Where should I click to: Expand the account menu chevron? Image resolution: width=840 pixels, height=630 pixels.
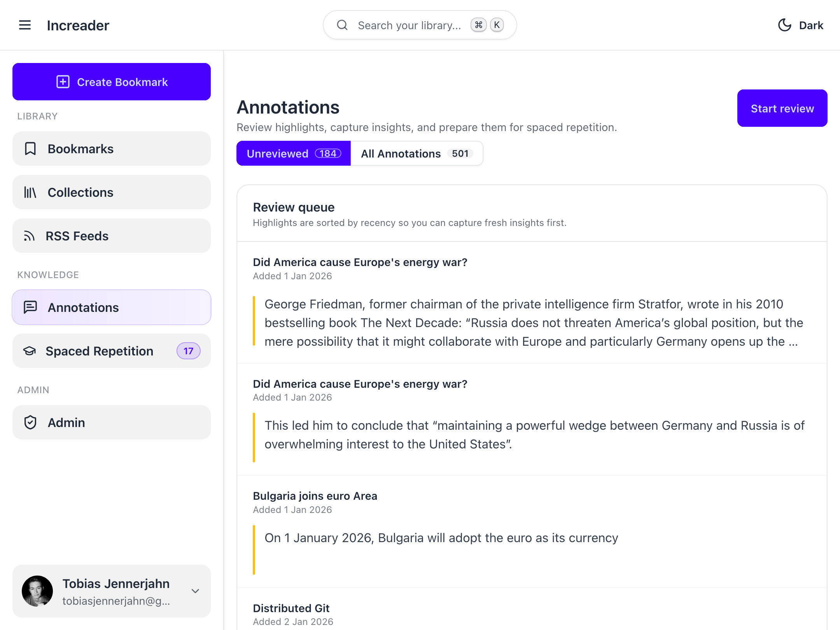click(x=195, y=591)
